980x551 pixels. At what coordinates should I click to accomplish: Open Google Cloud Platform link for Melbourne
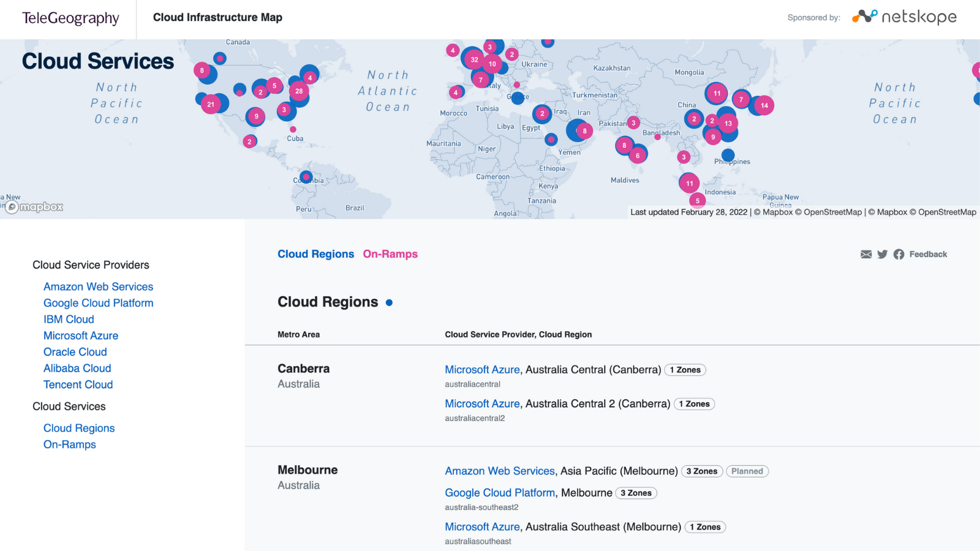(500, 493)
